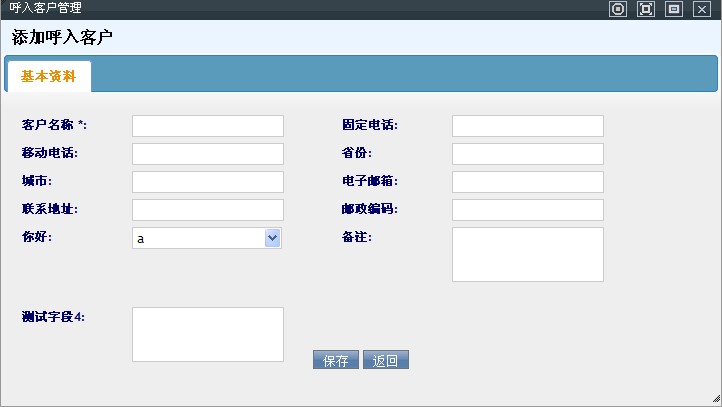Select the 联系地址 text field
The image size is (722, 407).
[208, 210]
